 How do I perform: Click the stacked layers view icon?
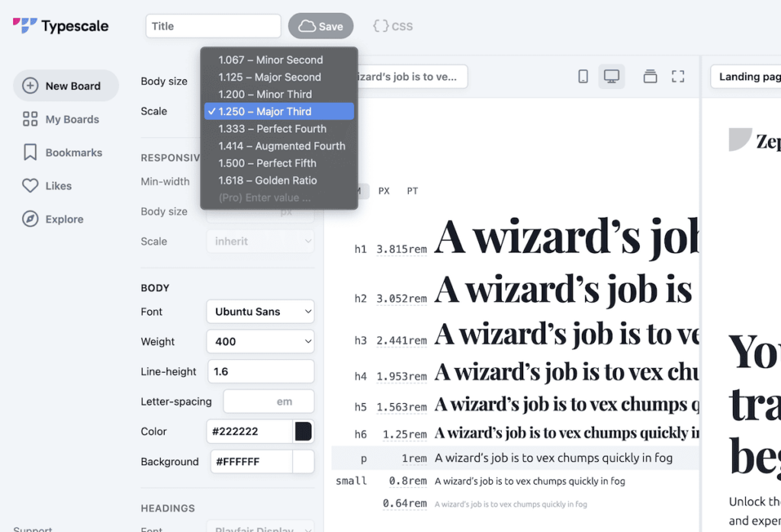pyautogui.click(x=650, y=76)
